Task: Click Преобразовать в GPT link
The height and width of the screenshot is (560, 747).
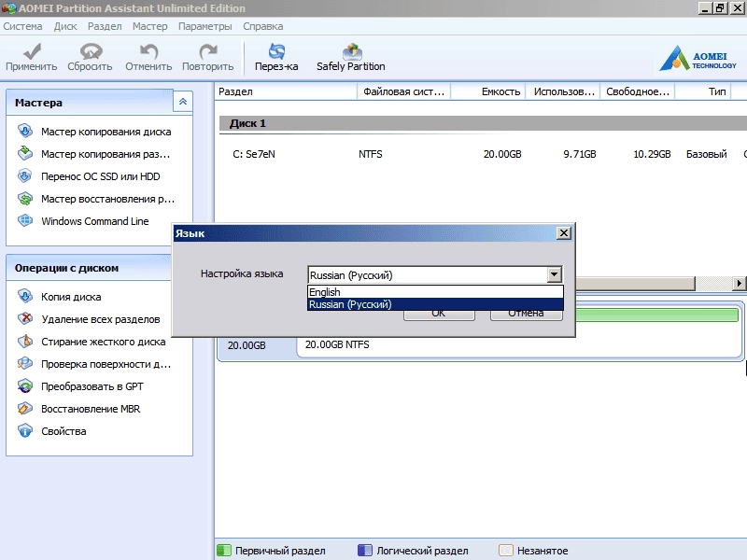Action: [x=92, y=386]
